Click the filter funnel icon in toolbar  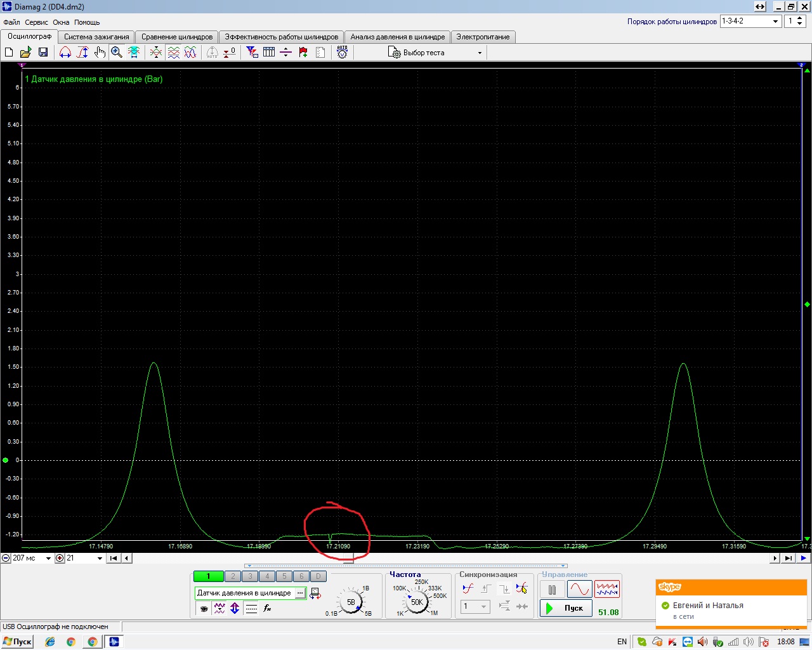tap(252, 53)
